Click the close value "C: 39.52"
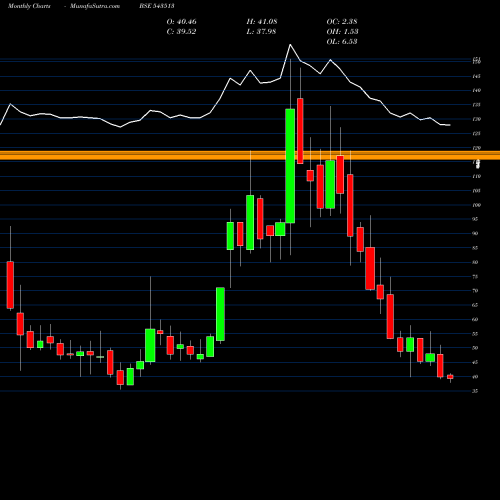 coord(181,32)
